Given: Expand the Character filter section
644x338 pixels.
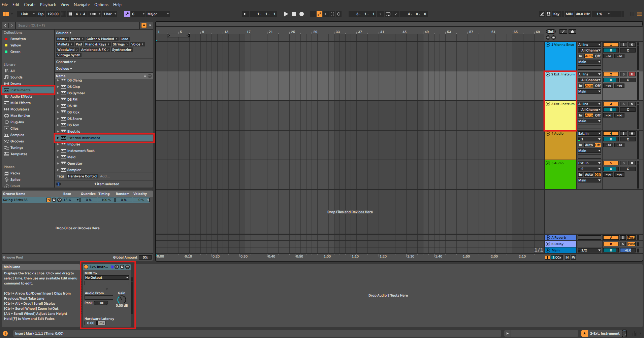Looking at the screenshot, I should tap(66, 62).
